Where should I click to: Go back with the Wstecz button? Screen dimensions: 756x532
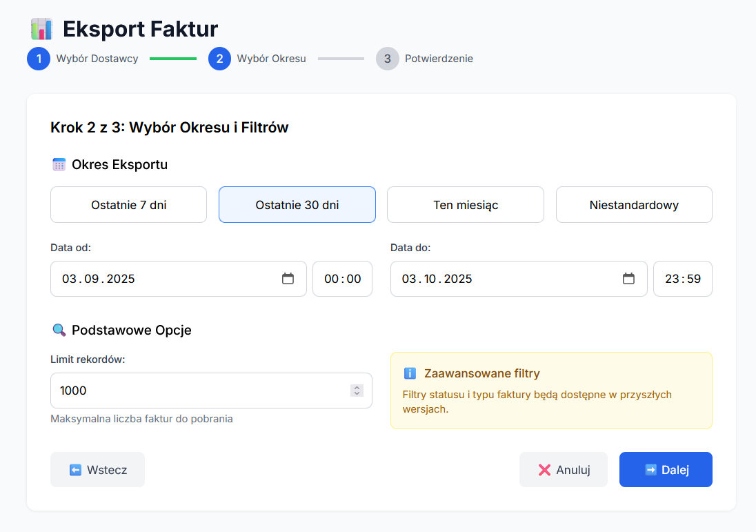(97, 470)
